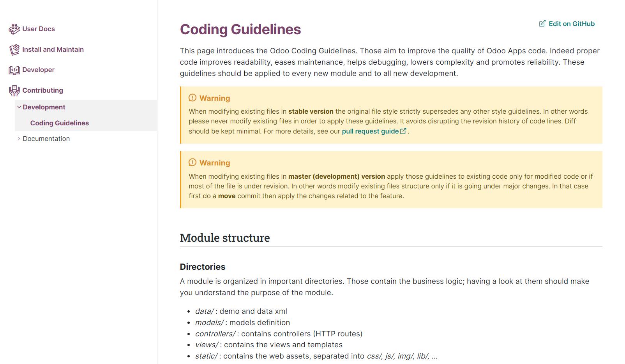Go to Install and Maintain section
The image size is (625, 364).
point(53,49)
